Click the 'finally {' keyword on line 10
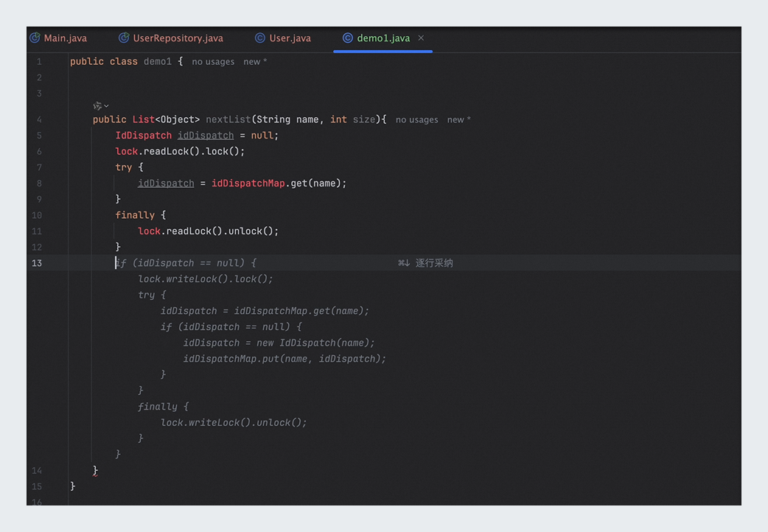The image size is (768, 532). (x=141, y=215)
